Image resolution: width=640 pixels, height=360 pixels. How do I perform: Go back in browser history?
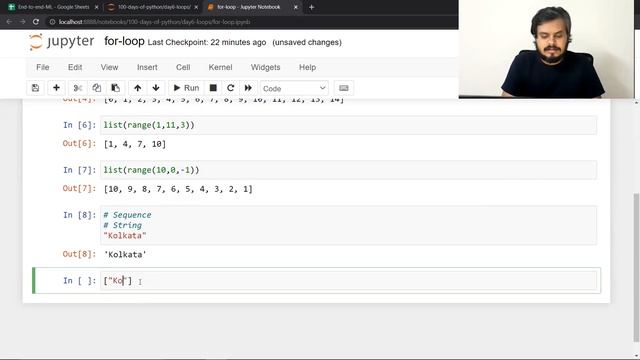[9, 22]
